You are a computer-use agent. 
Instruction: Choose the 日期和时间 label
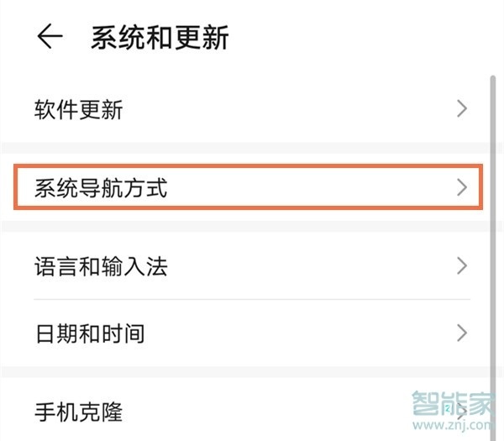tap(90, 334)
